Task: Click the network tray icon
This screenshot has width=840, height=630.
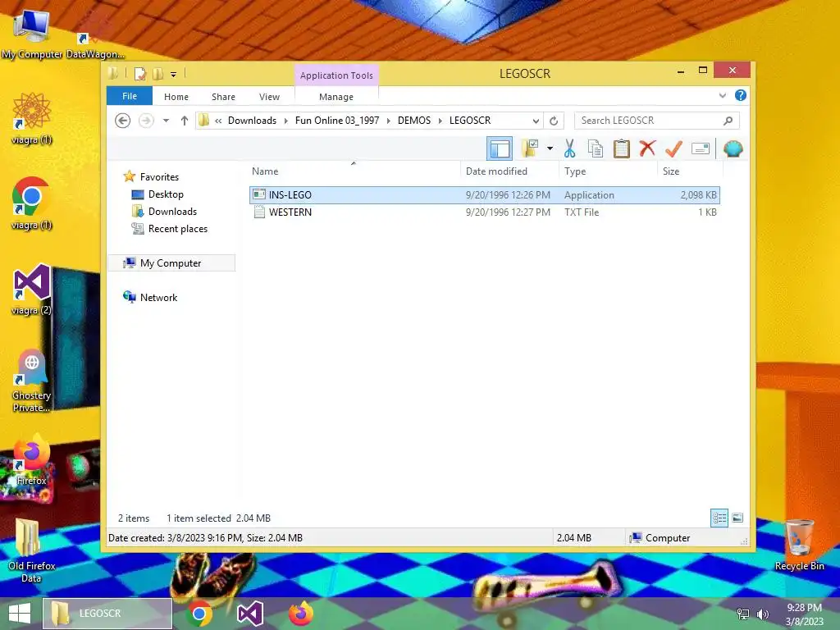Action: 743,614
